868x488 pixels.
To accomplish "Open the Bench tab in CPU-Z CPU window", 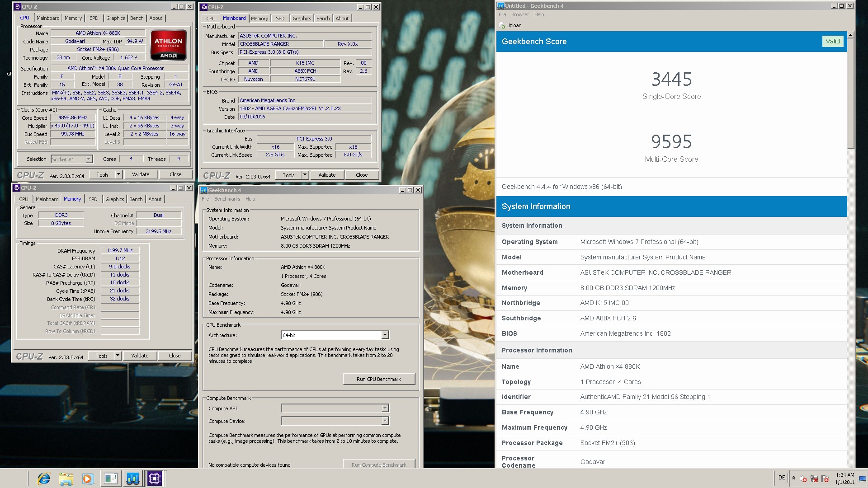I will [137, 18].
